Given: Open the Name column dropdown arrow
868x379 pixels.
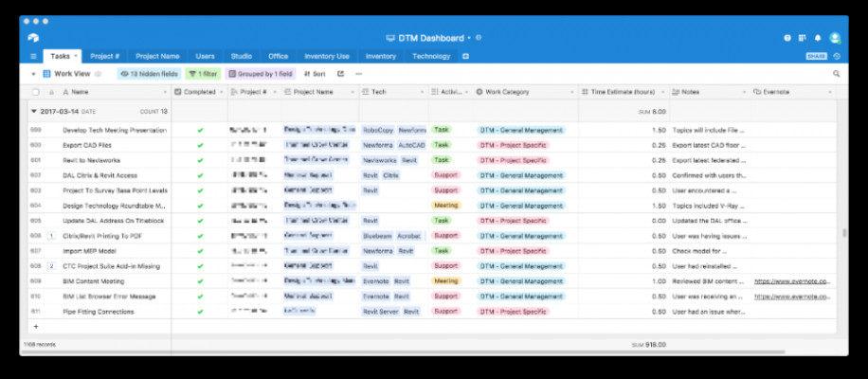Looking at the screenshot, I should click(165, 93).
